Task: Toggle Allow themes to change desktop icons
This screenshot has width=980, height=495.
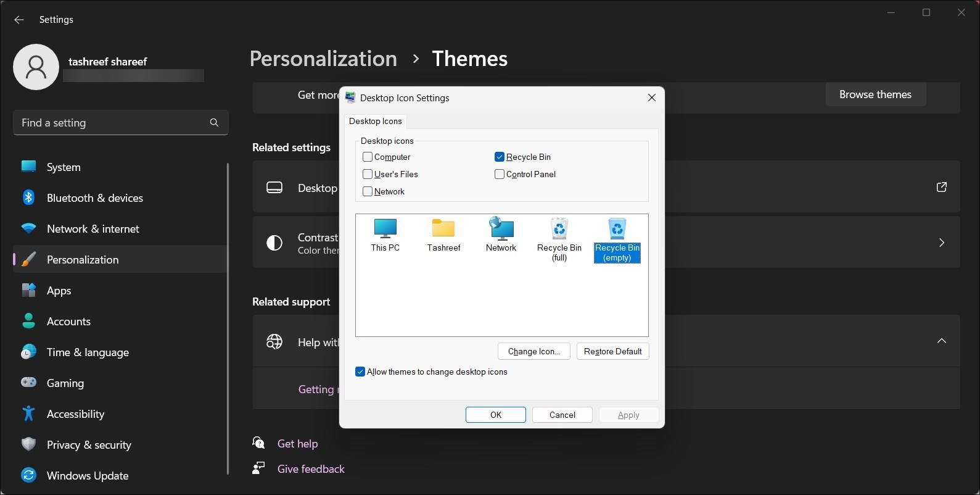Action: point(360,372)
